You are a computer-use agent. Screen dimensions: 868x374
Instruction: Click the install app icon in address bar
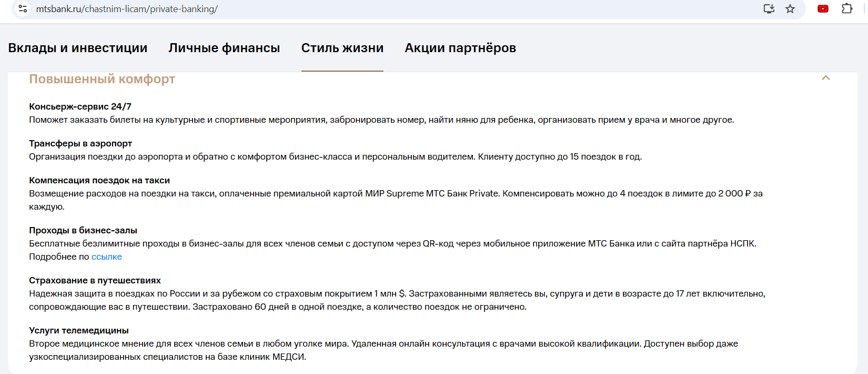coord(769,9)
